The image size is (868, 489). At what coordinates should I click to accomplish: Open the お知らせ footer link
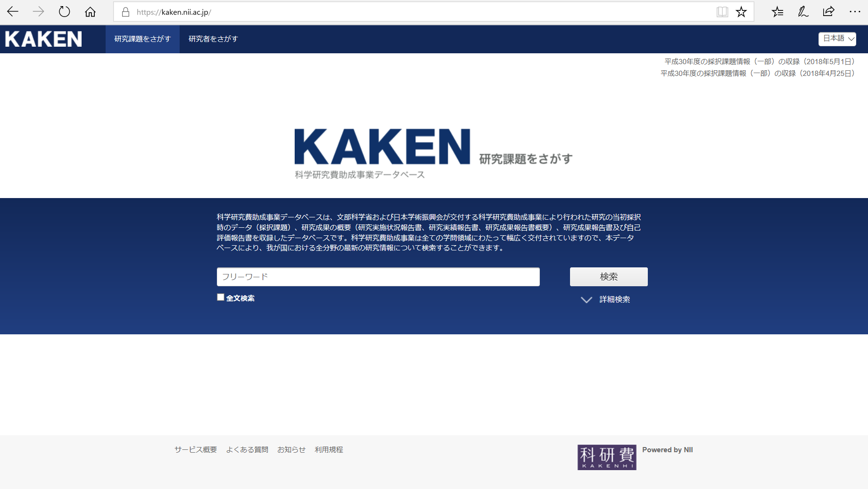pyautogui.click(x=291, y=450)
